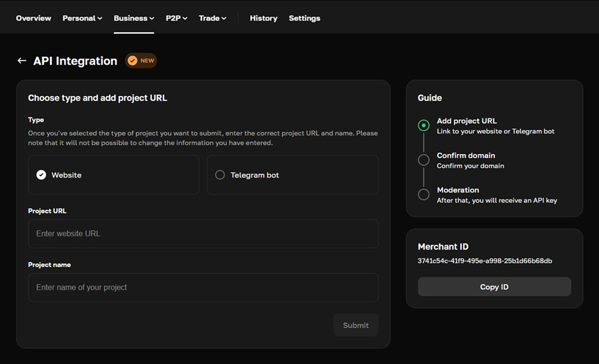
Task: Focus the Project URL input field
Action: tap(203, 234)
